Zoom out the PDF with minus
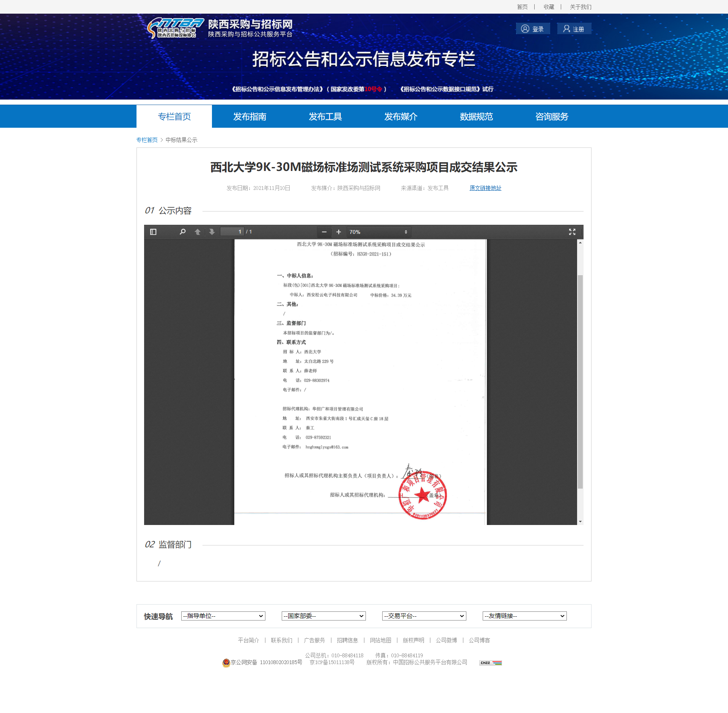 (x=324, y=232)
